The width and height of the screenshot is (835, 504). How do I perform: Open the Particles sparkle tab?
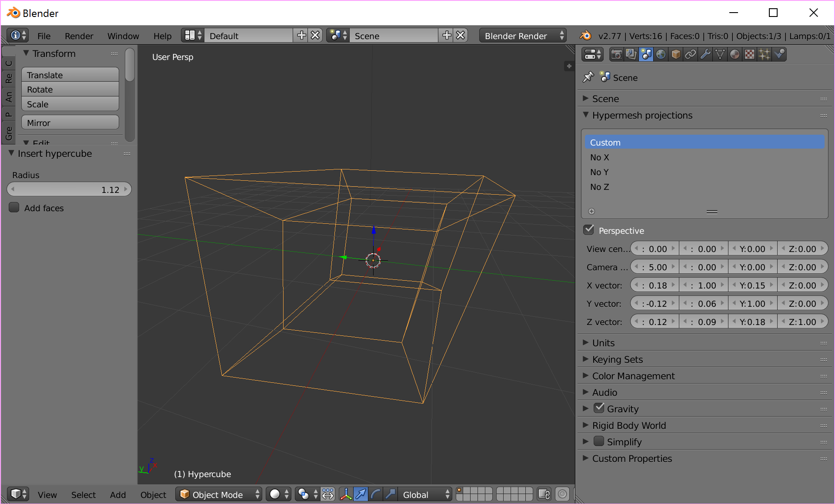coord(765,55)
